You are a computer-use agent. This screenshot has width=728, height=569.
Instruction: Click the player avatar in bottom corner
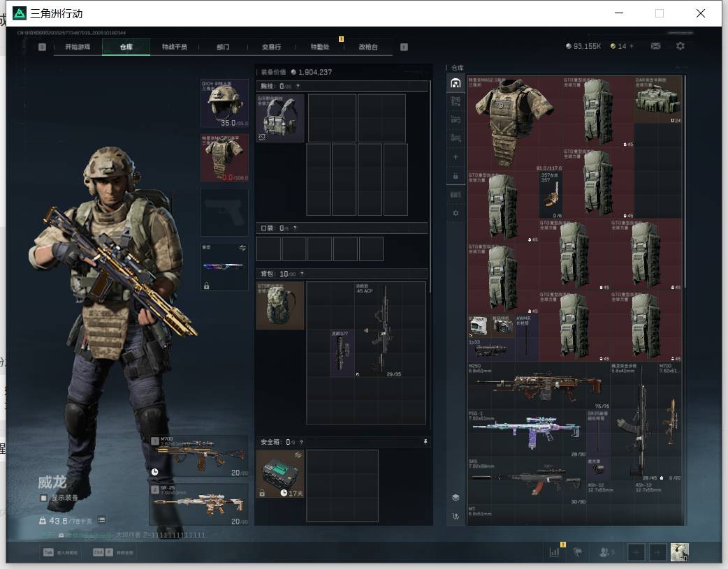point(680,552)
